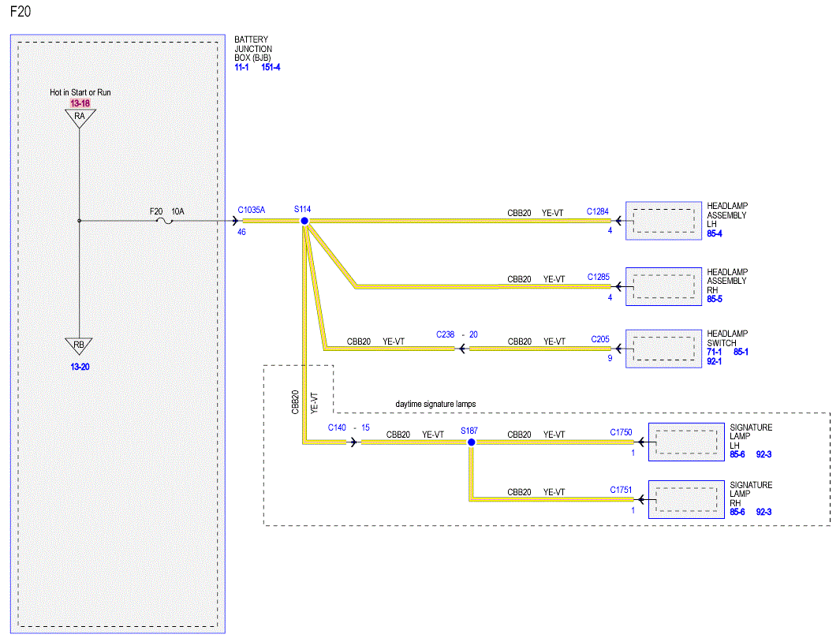Click the vertical YE-VT wire color label
840x638 pixels.
[x=315, y=403]
